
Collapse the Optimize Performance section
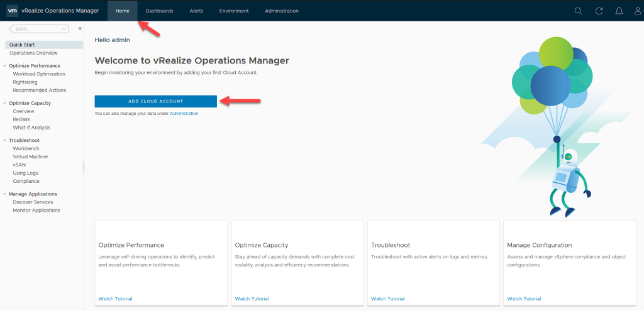coord(5,66)
